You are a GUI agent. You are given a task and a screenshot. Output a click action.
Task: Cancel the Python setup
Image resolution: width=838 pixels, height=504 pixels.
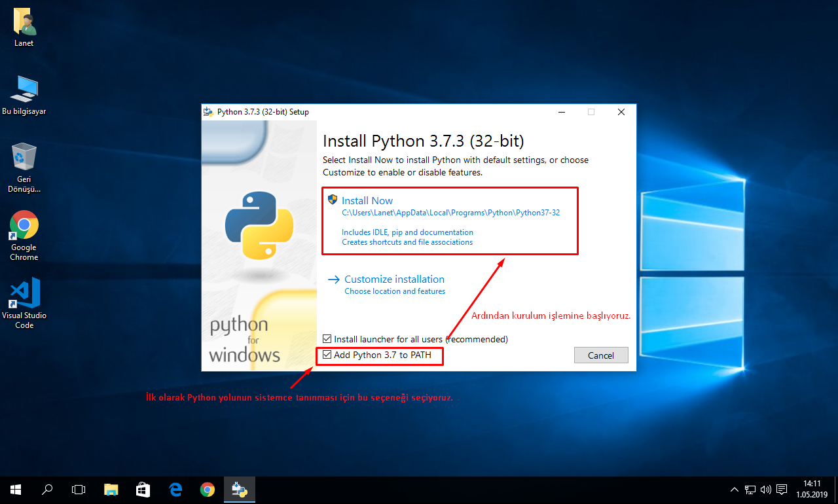click(600, 355)
